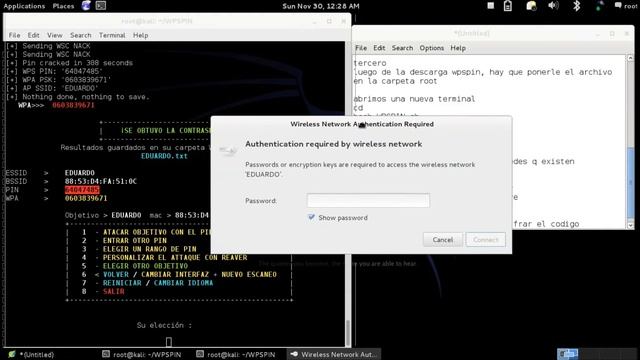Click editor scrollbar up arrow
Screen dimensions: 640x360
[x=630, y=58]
